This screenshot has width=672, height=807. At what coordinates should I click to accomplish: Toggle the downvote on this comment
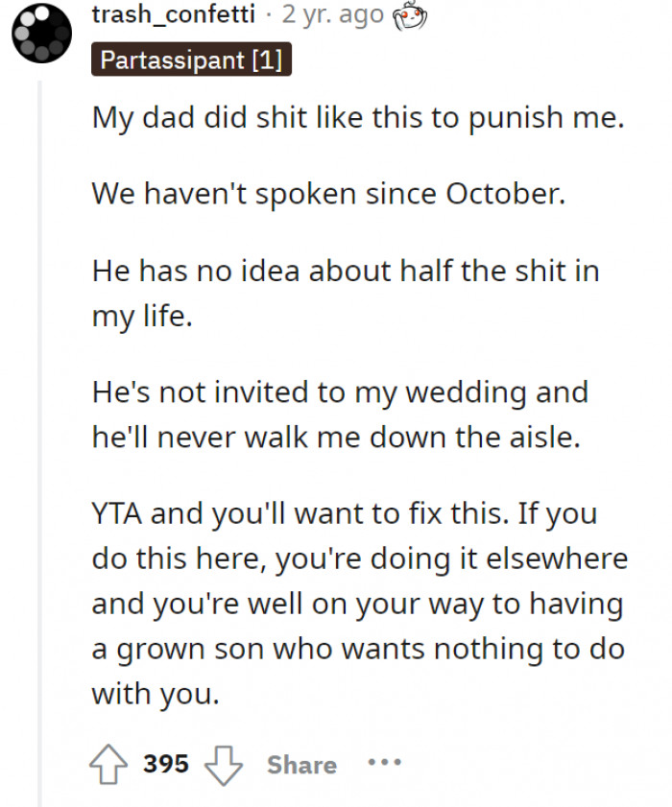point(223,763)
